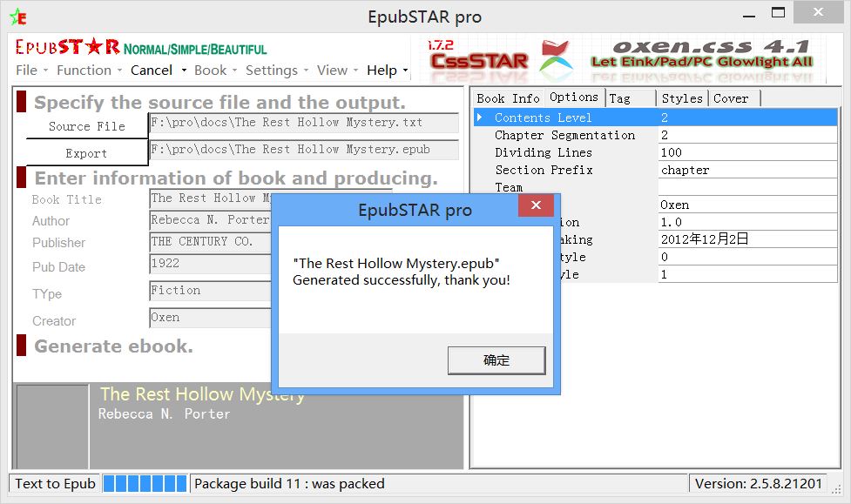Switch to the Options tab
This screenshot has width=851, height=504.
click(x=574, y=97)
